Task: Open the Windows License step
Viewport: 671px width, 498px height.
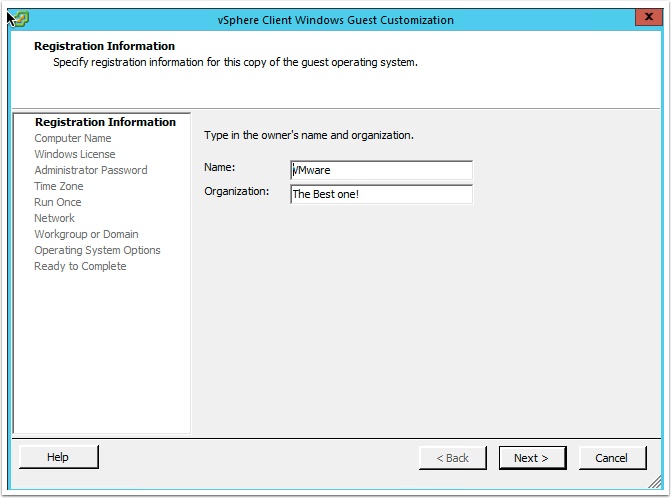Action: (x=75, y=154)
